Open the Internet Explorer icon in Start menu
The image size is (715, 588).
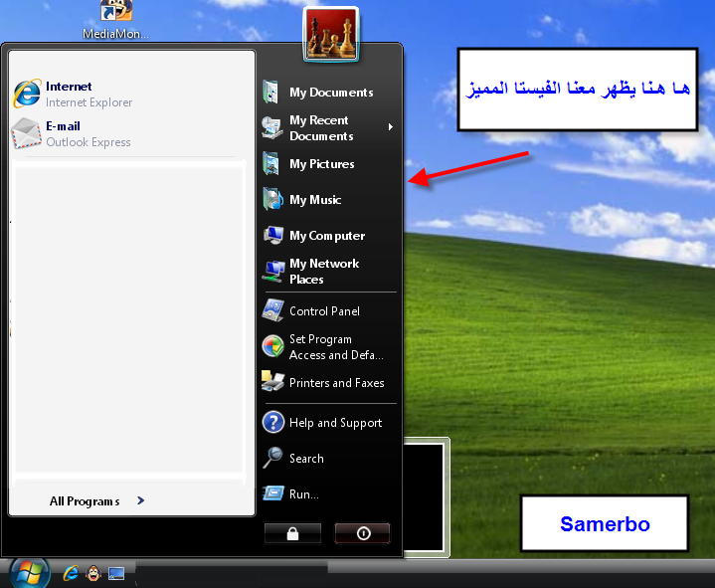[x=27, y=94]
